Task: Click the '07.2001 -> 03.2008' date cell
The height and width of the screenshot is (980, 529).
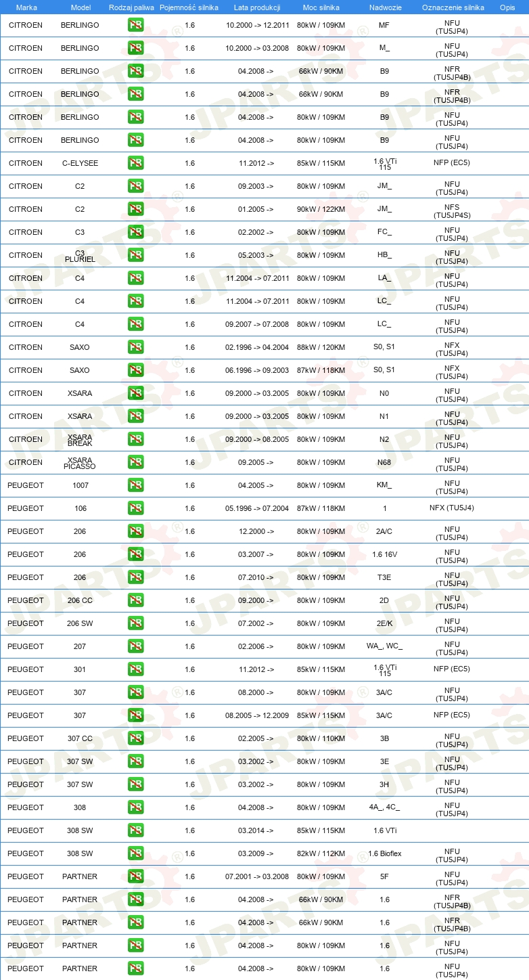Action: pyautogui.click(x=256, y=876)
